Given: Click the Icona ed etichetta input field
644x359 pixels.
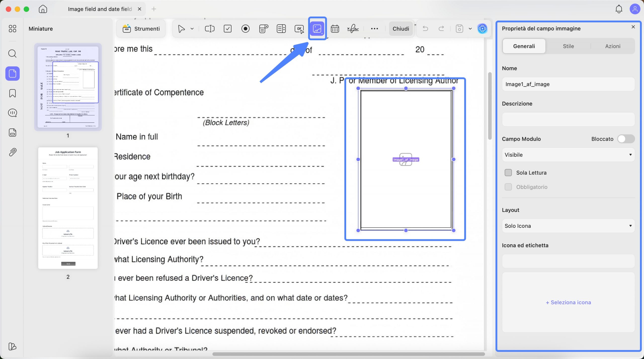Looking at the screenshot, I should [568, 261].
